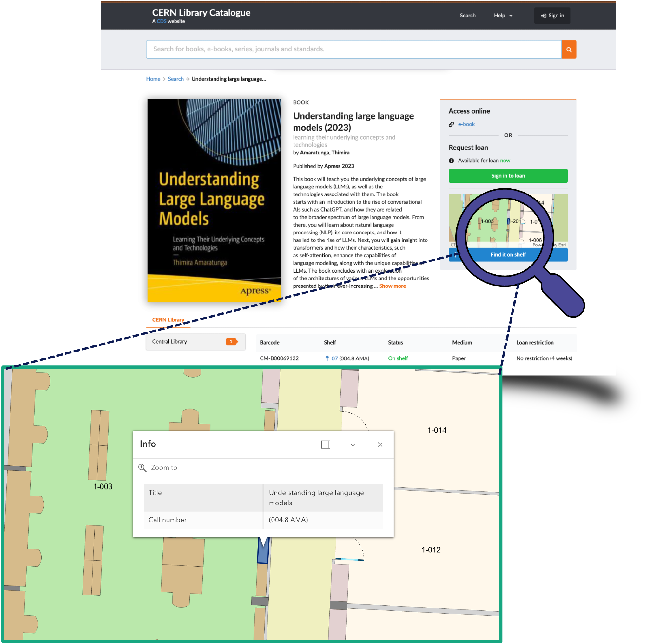Click the CDS website link in header

coord(162,21)
